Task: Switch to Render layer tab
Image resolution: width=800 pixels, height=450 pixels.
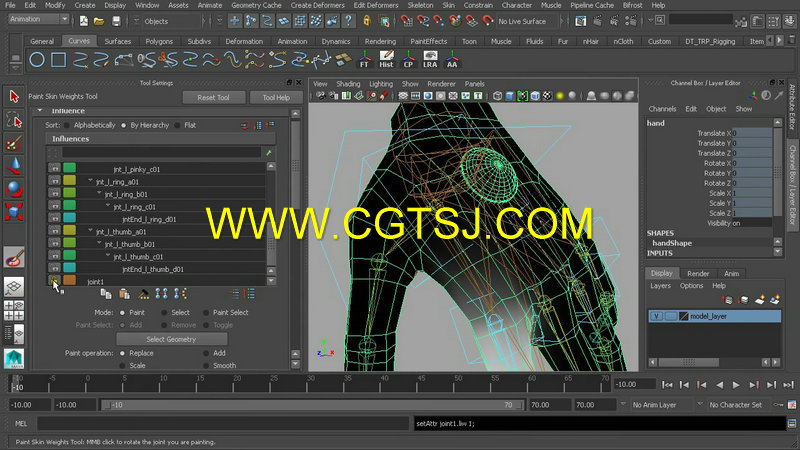Action: tap(698, 273)
